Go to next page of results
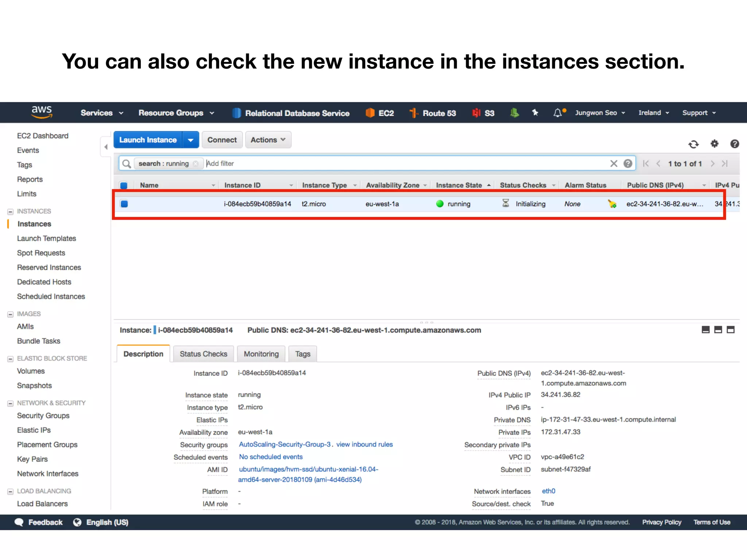Image resolution: width=747 pixels, height=560 pixels. pyautogui.click(x=712, y=164)
